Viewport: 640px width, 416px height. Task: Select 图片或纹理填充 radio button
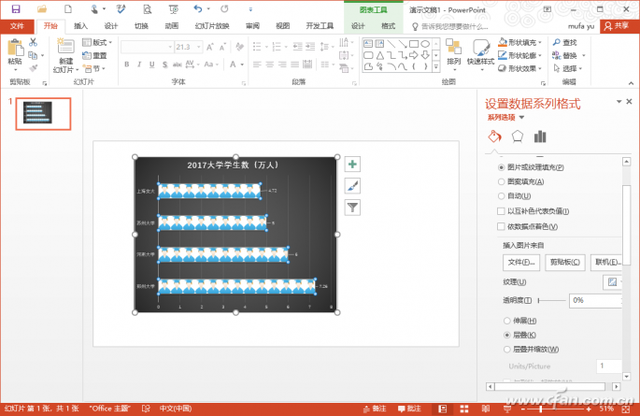click(x=501, y=168)
